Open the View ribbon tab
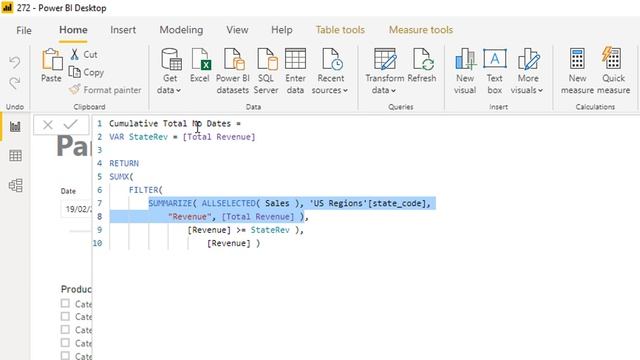The width and height of the screenshot is (640, 360). tap(237, 30)
